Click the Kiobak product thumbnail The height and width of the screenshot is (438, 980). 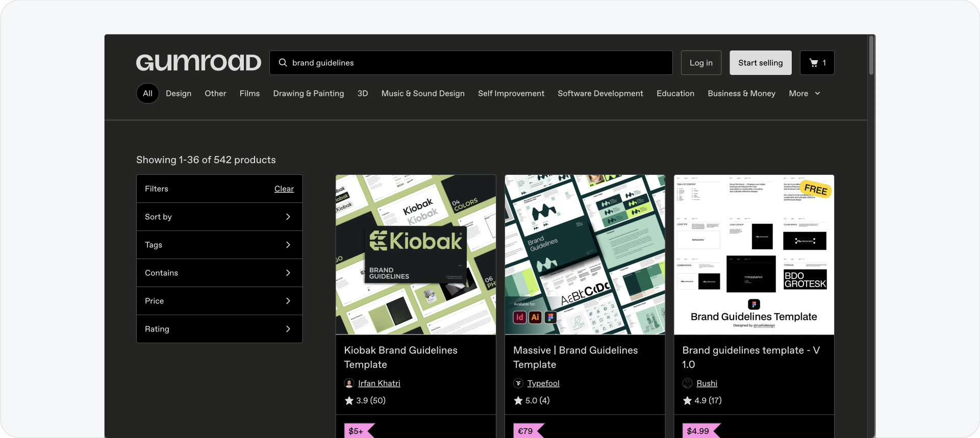416,255
